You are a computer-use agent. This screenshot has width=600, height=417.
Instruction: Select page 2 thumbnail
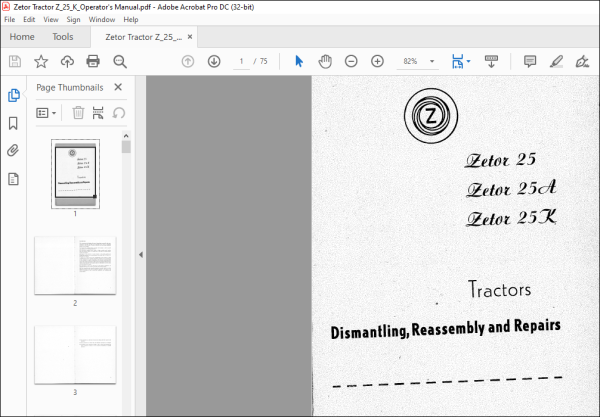tap(75, 266)
